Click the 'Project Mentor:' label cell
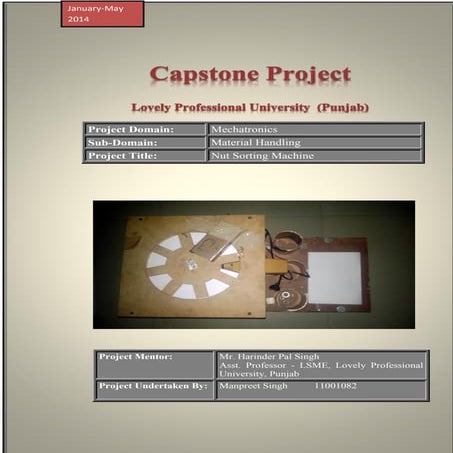Image resolution: width=453 pixels, height=453 pixels. 154,365
